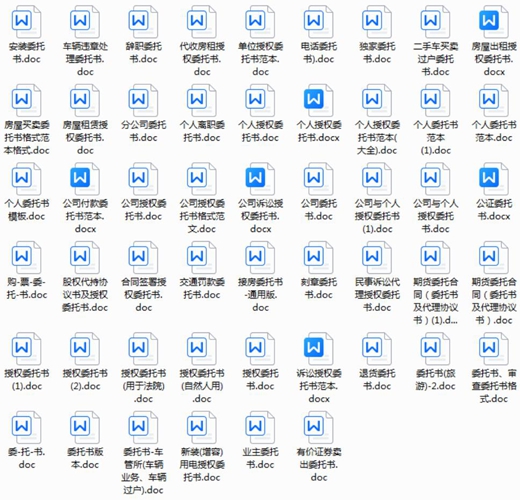Click the 购-票-委-托-书.doc file icon
Screen dimensions: 520x500
26,258
